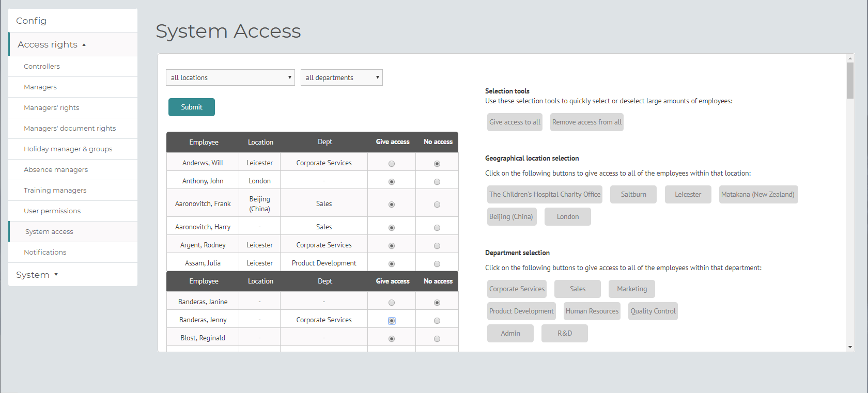Give access to Human Resources department
868x393 pixels.
coord(592,311)
